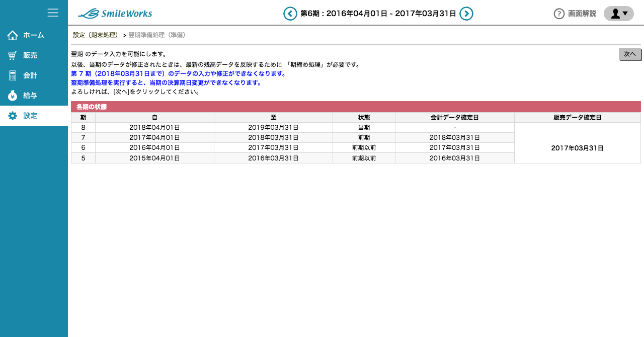Click the 会計データ確定日 column header

click(455, 117)
